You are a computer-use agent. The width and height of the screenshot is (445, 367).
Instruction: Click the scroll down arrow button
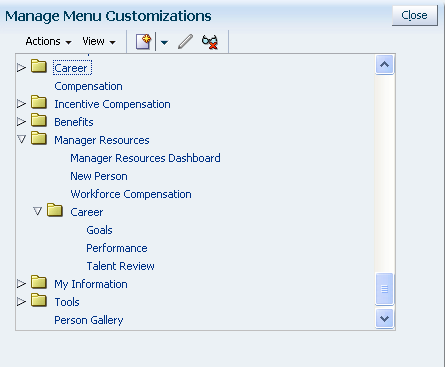tap(384, 319)
